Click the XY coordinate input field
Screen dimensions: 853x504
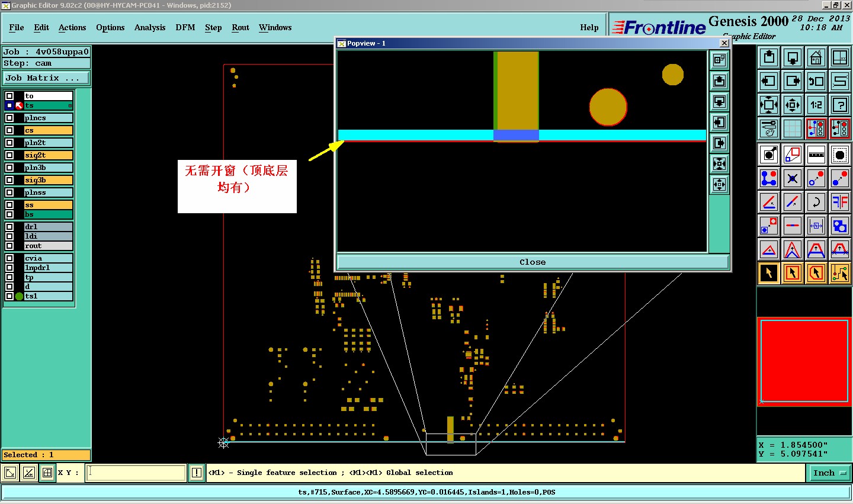tap(136, 473)
